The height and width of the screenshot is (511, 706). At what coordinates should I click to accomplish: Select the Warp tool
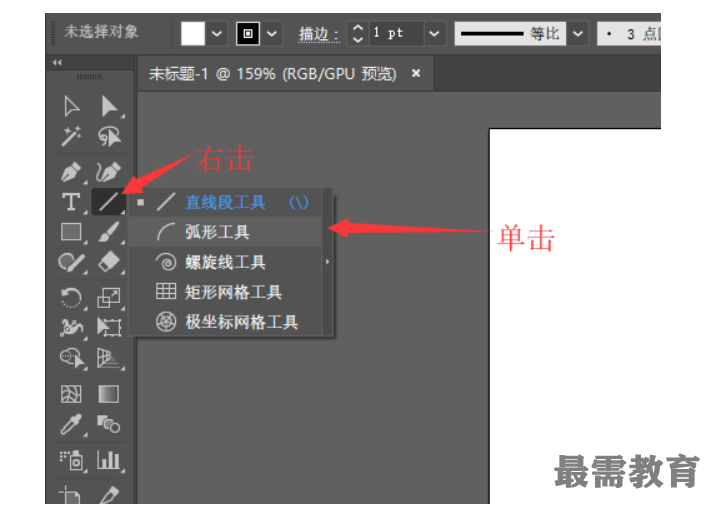coord(71,328)
